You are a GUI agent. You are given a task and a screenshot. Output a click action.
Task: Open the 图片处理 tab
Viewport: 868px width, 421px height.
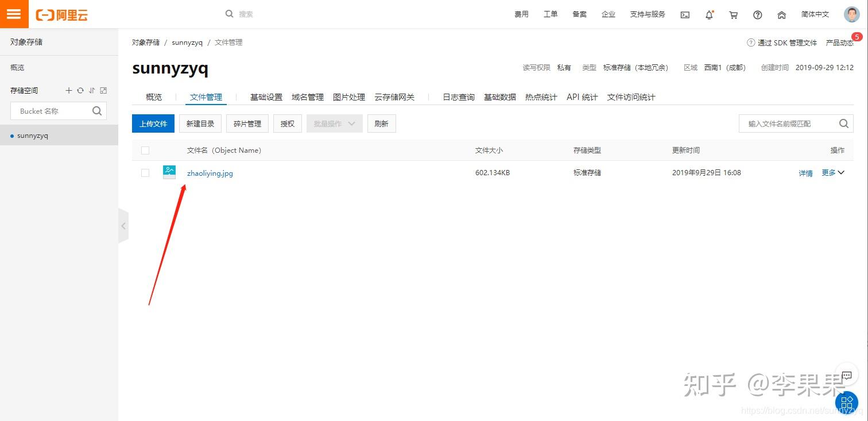(349, 97)
